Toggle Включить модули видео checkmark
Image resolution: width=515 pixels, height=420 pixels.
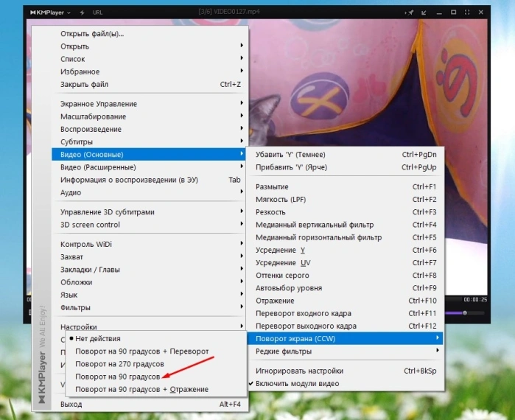(x=346, y=384)
